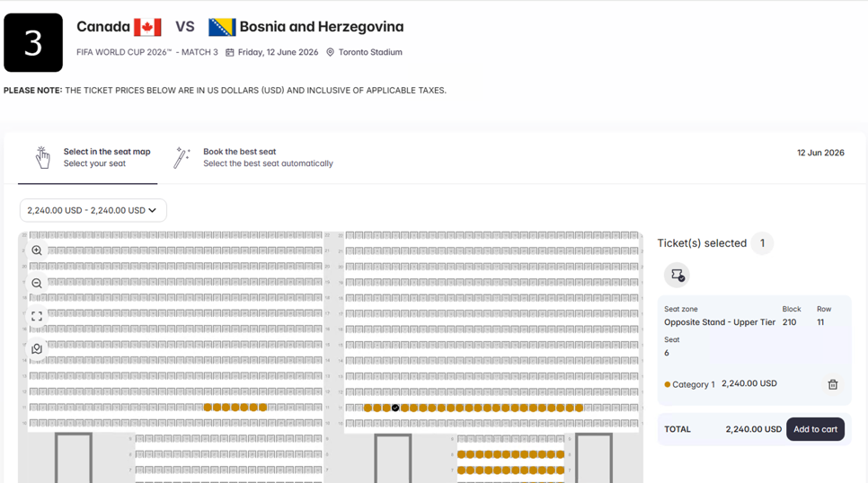Zoom out of the seat map

[37, 284]
